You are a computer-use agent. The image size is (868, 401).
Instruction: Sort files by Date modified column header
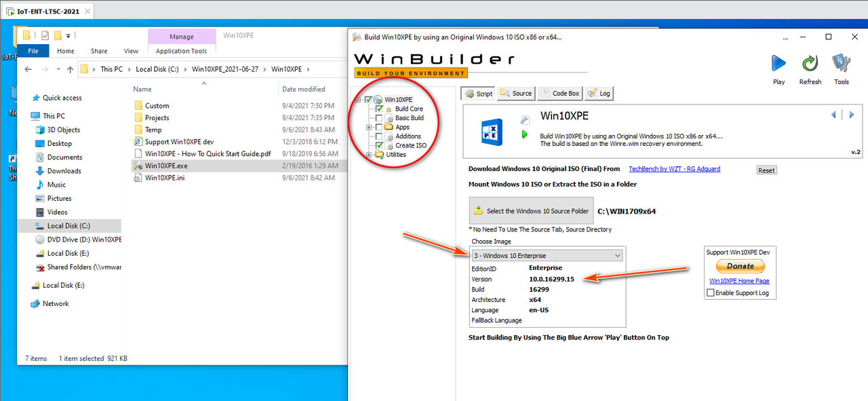point(304,89)
